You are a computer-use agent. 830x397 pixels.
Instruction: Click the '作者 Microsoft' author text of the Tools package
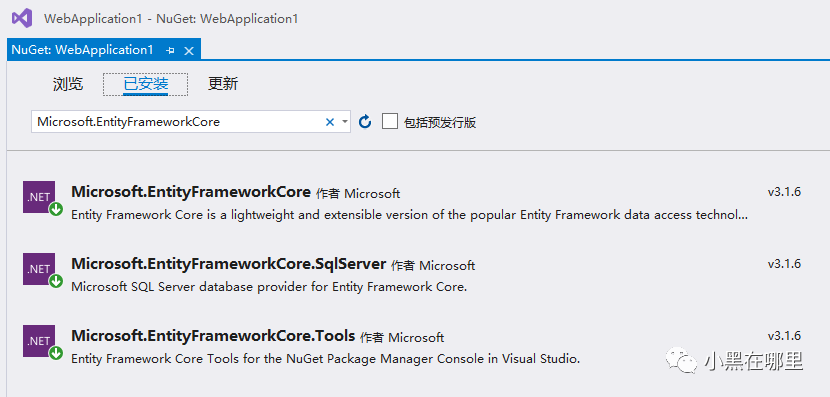click(x=402, y=338)
